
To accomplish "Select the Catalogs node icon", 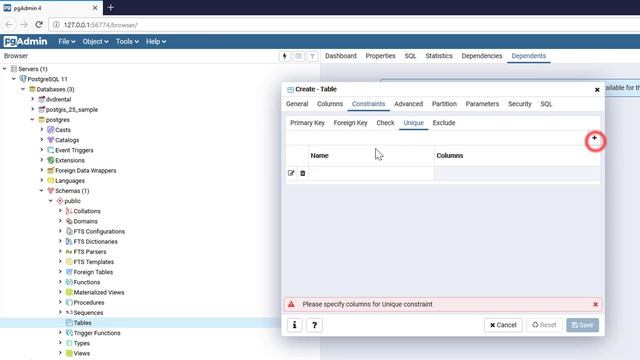I will [x=51, y=140].
